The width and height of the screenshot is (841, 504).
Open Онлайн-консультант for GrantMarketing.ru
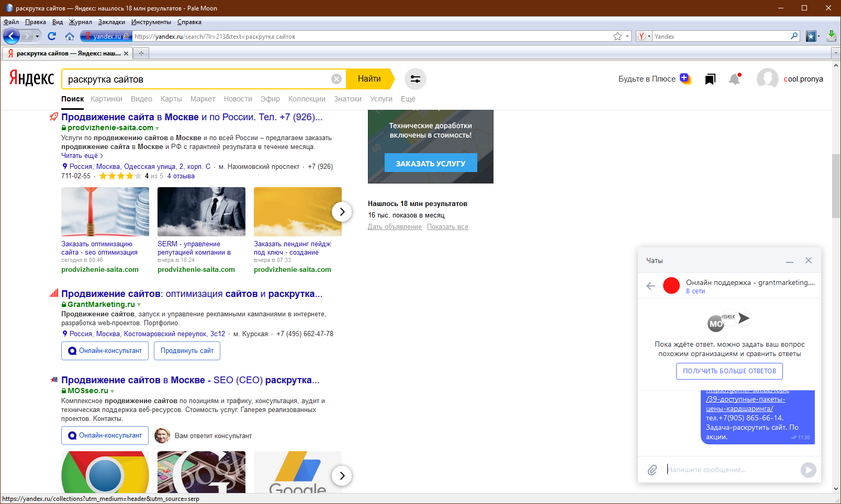tap(105, 351)
